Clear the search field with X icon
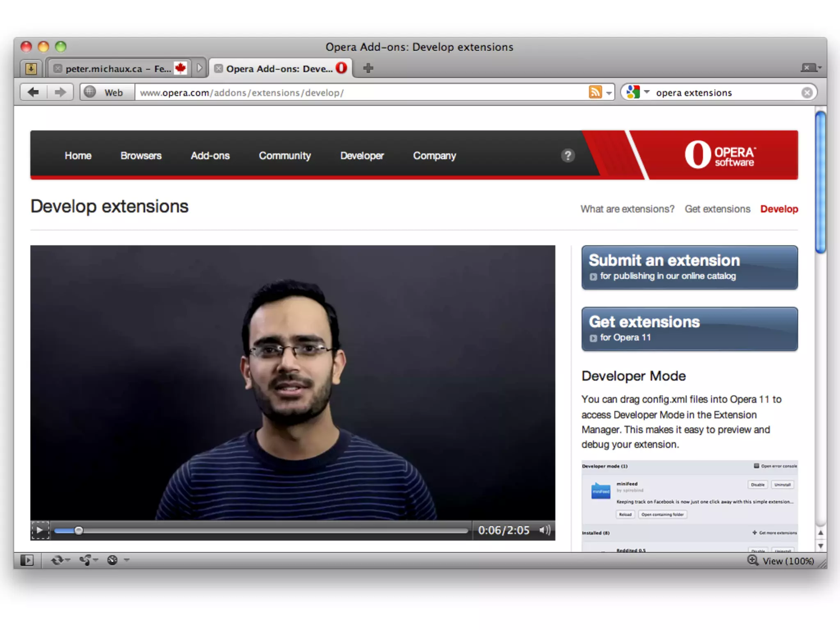The height and width of the screenshot is (630, 840). coord(807,93)
